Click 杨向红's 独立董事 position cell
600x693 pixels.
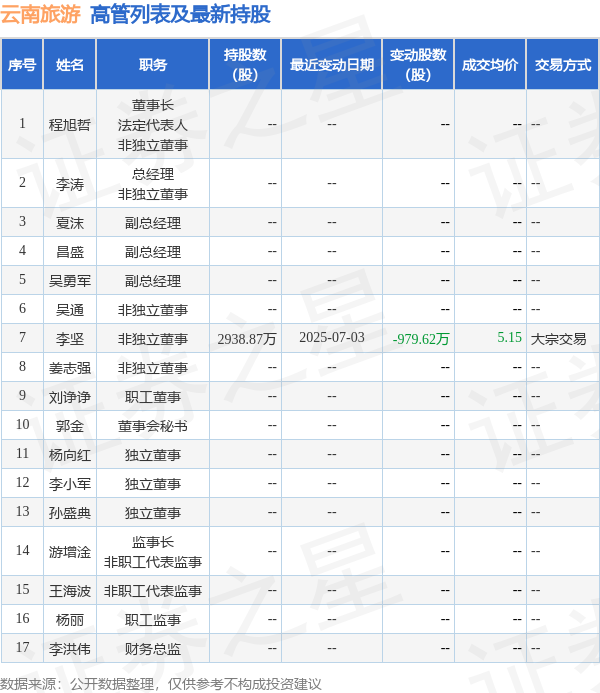click(x=153, y=455)
